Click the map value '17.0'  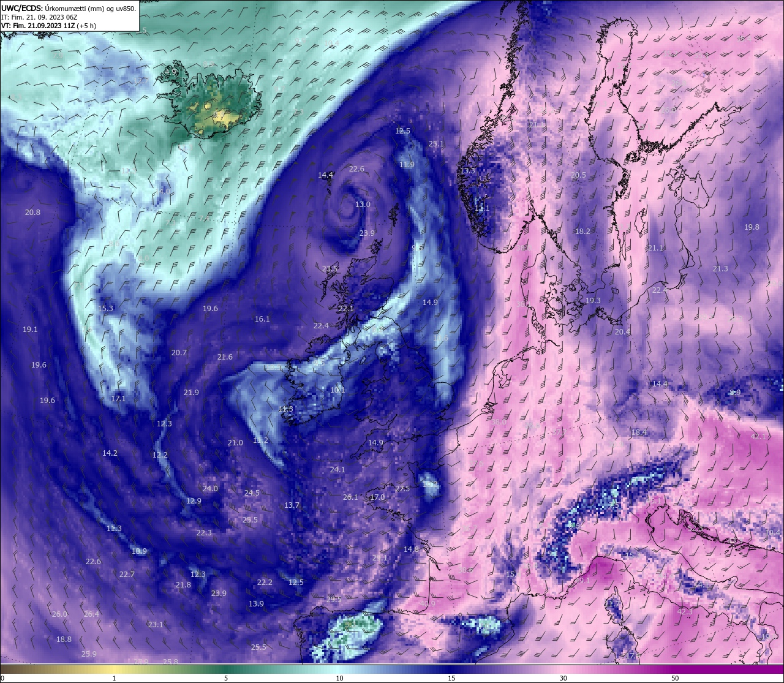(377, 497)
